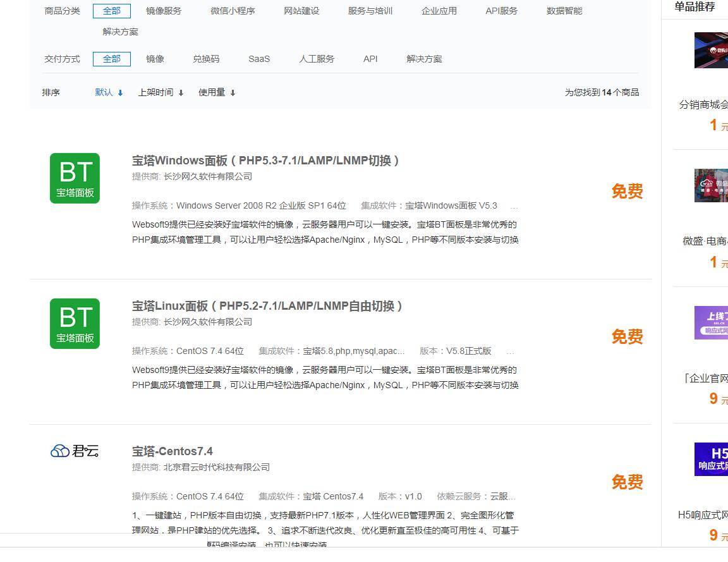Filter delivery method by SaaS

coord(259,59)
